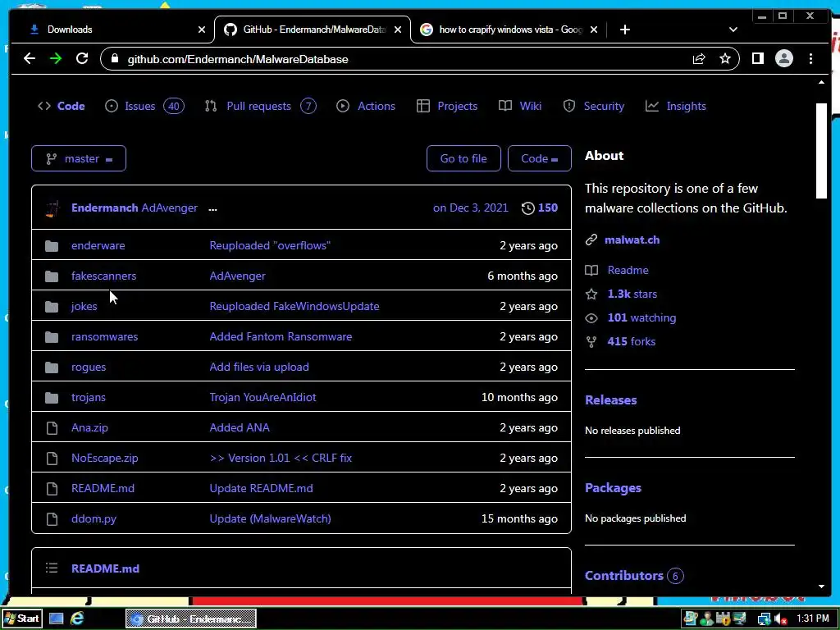Screen dimensions: 840x630
Task: Click the green forward arrow
Action: pyautogui.click(x=56, y=58)
